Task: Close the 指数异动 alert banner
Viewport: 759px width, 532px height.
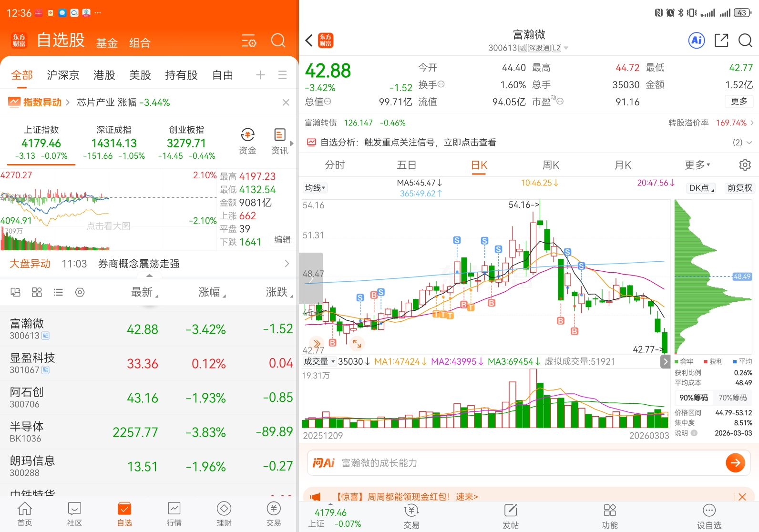Action: (286, 102)
